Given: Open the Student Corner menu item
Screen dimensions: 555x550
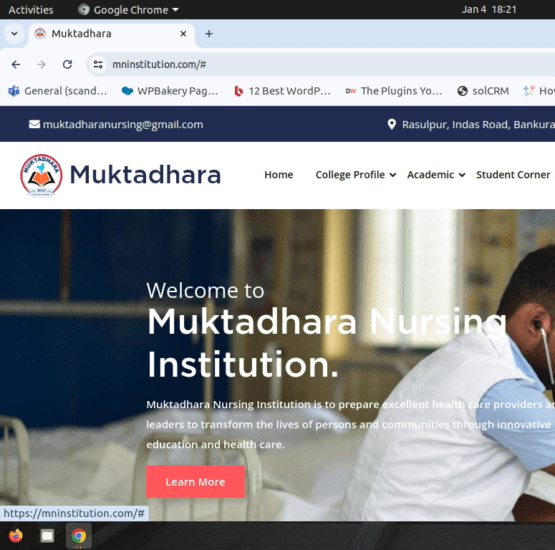Looking at the screenshot, I should tap(513, 174).
